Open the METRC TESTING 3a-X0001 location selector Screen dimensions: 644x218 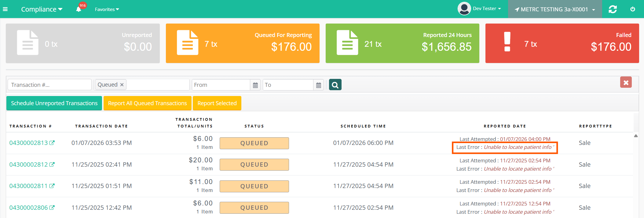point(555,9)
